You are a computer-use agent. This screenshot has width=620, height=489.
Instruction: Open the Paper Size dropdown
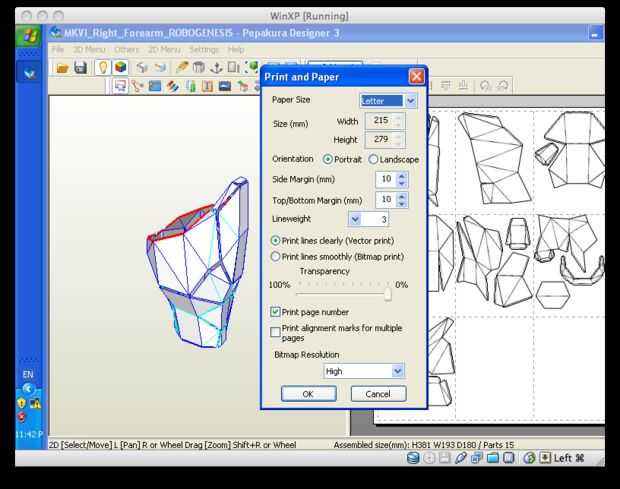(x=410, y=101)
